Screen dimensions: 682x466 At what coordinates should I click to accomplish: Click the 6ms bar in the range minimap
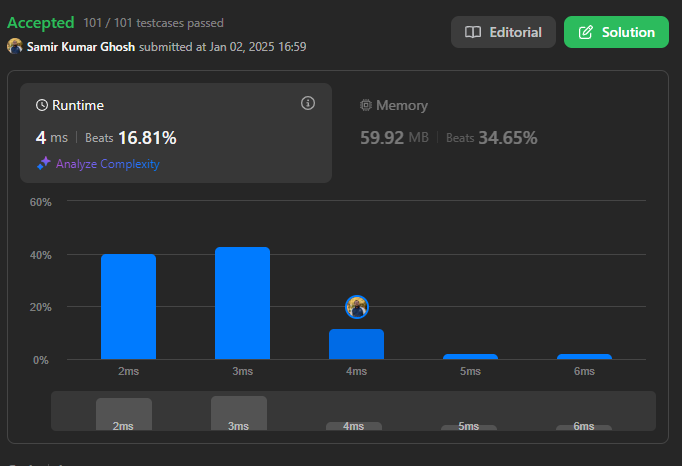point(584,427)
